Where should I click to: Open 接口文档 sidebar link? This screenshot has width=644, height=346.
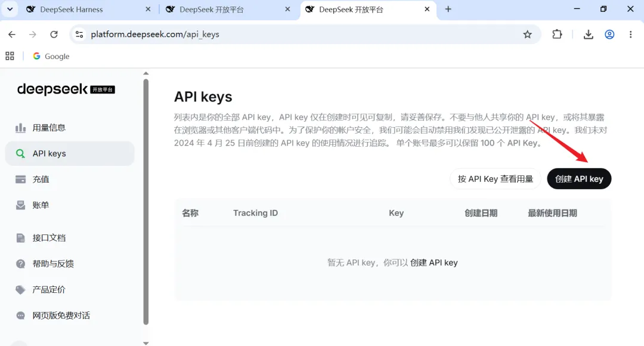click(x=70, y=238)
